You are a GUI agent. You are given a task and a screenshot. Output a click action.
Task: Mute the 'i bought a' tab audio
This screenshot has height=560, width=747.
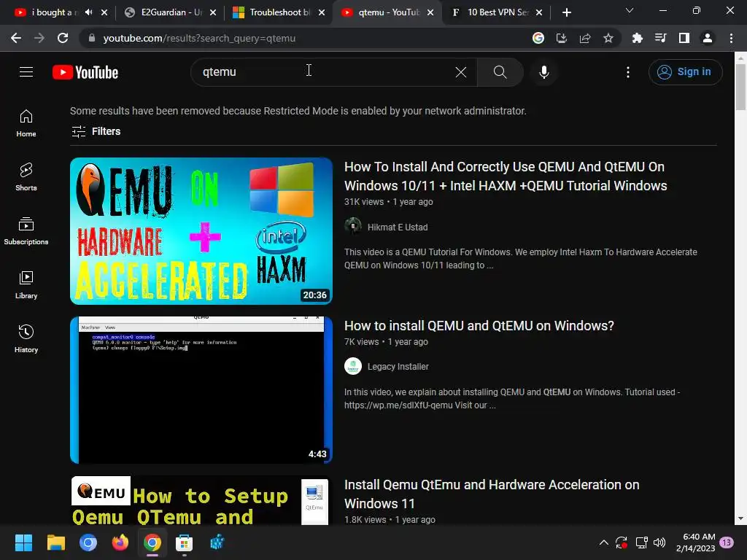(88, 12)
